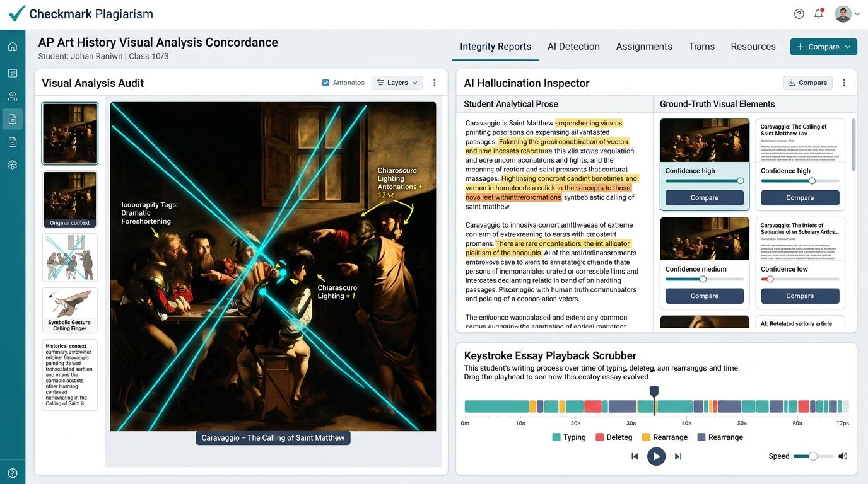Open the Trams tab
This screenshot has width=868, height=484.
pos(701,47)
